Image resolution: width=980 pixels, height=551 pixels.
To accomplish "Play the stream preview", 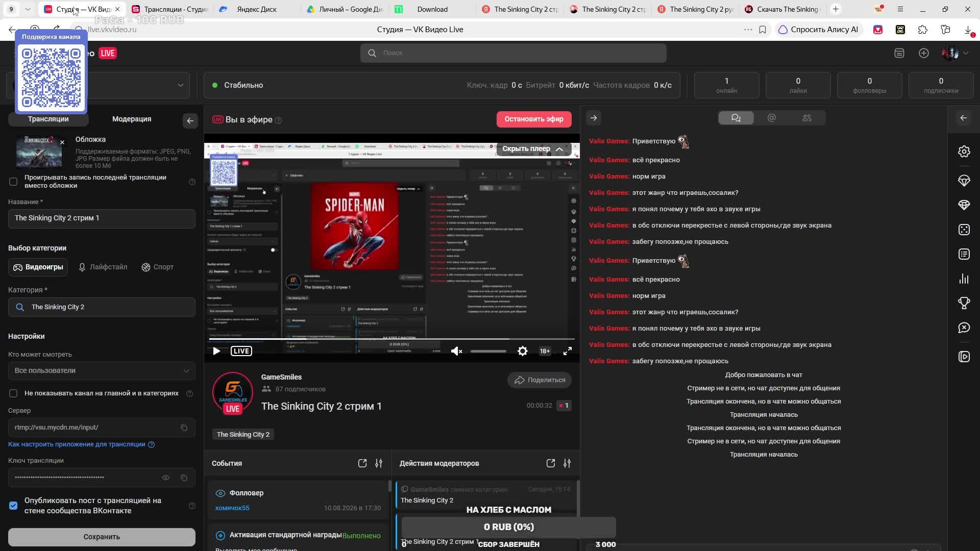I will click(x=216, y=351).
